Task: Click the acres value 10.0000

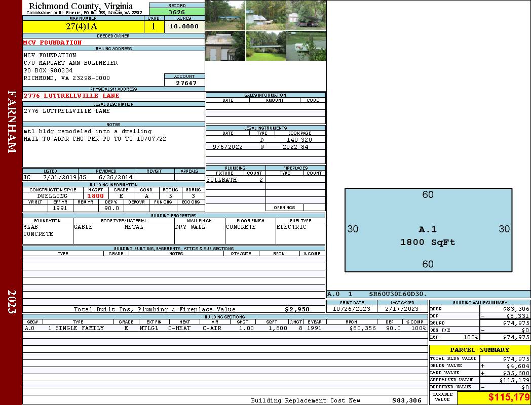Action: click(184, 27)
